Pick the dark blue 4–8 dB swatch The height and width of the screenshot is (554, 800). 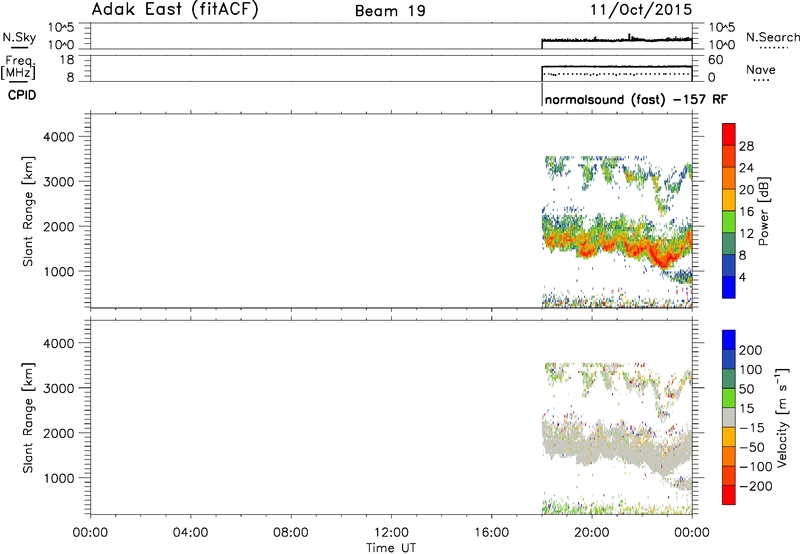pyautogui.click(x=729, y=265)
